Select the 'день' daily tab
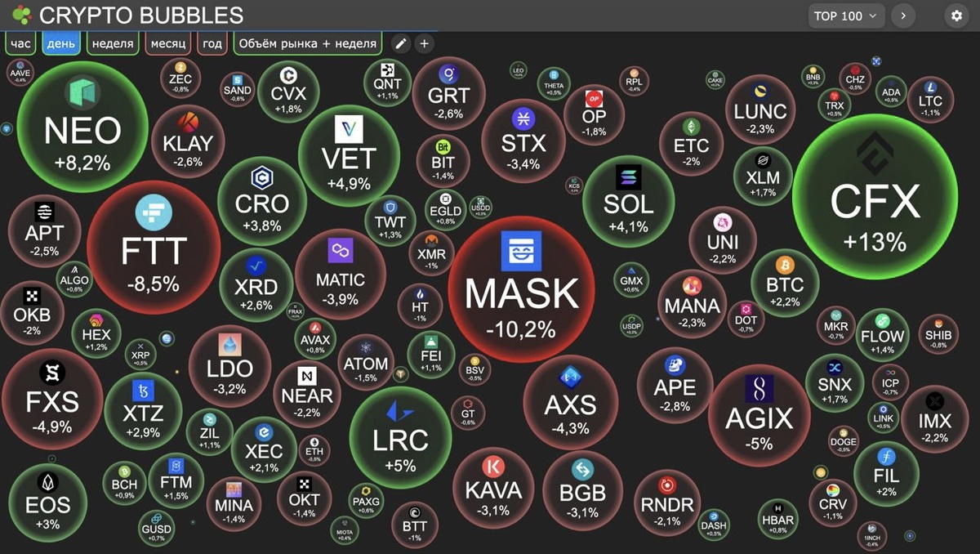This screenshot has width=980, height=554. [x=62, y=43]
